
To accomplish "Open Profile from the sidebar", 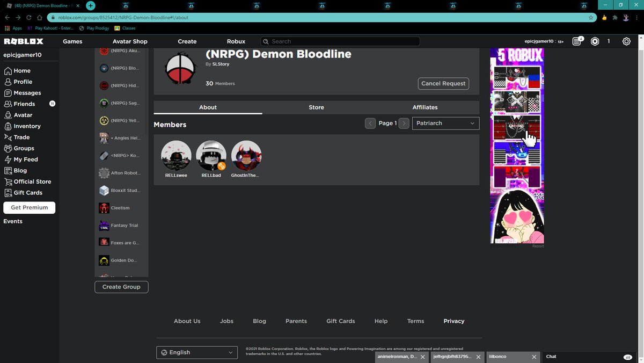I will (x=18, y=82).
